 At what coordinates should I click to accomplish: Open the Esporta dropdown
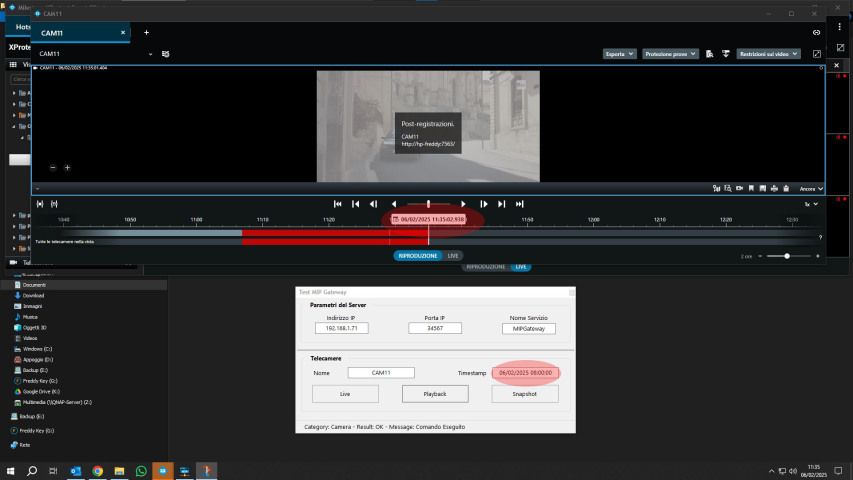click(x=618, y=54)
